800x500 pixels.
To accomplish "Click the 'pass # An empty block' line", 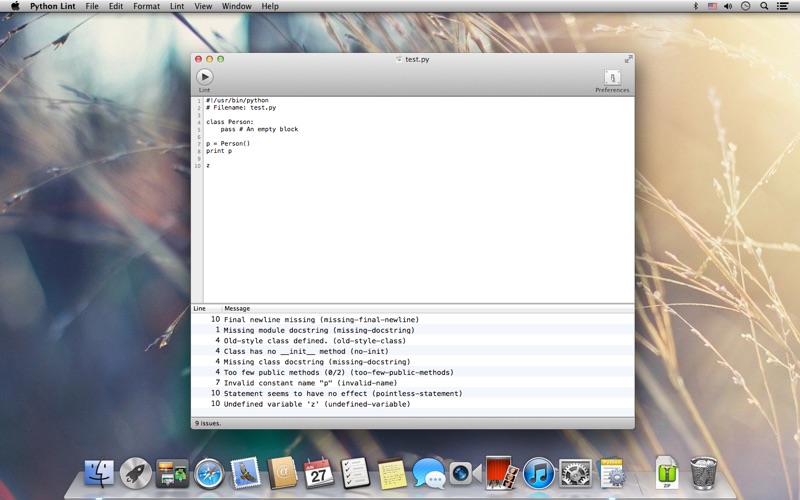I will point(259,129).
